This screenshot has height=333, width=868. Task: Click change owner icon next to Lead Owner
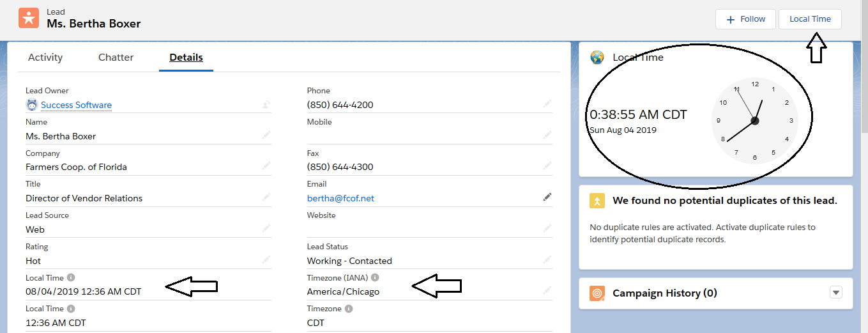pos(266,104)
